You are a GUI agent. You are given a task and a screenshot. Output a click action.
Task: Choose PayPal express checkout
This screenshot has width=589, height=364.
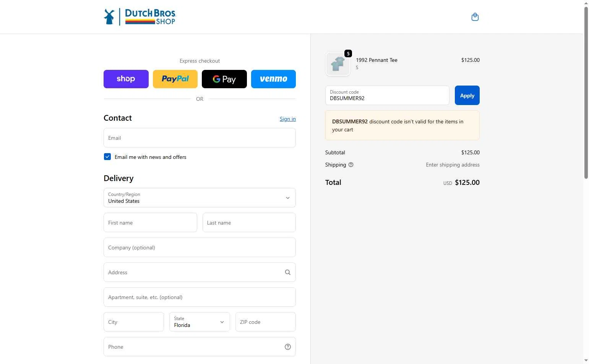175,79
